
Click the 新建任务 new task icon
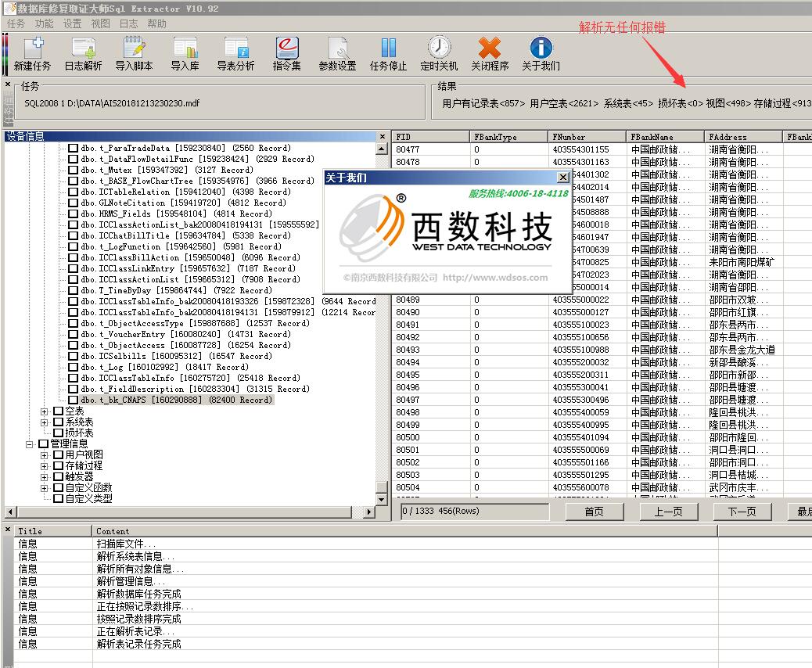[32, 54]
